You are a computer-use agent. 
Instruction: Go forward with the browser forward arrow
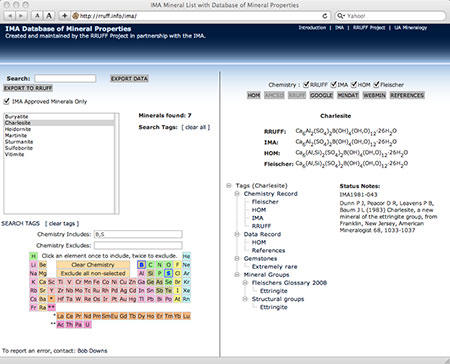click(x=21, y=16)
